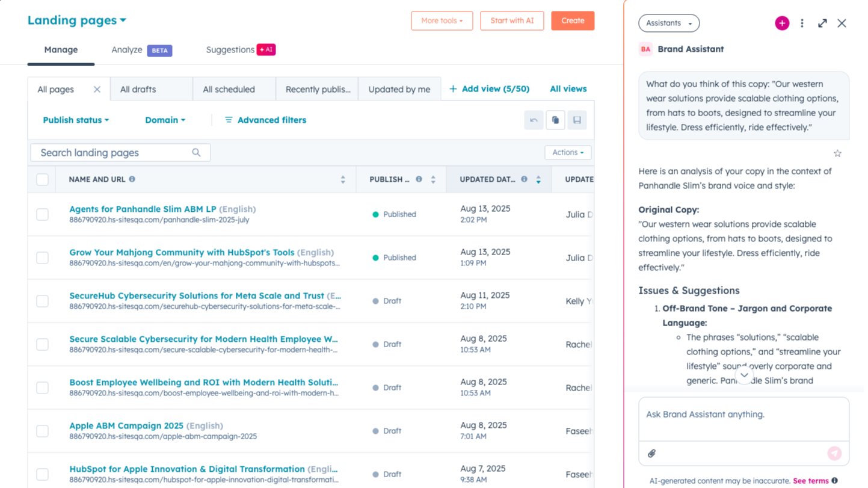The image size is (868, 488).
Task: Click the pink plus new chat icon
Action: pyautogui.click(x=781, y=23)
